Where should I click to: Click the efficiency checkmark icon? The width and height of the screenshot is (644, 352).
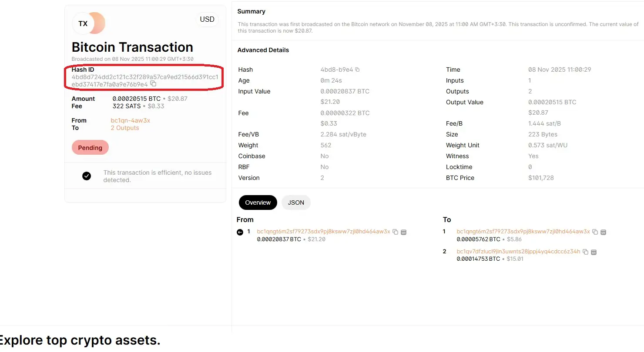[x=87, y=176]
